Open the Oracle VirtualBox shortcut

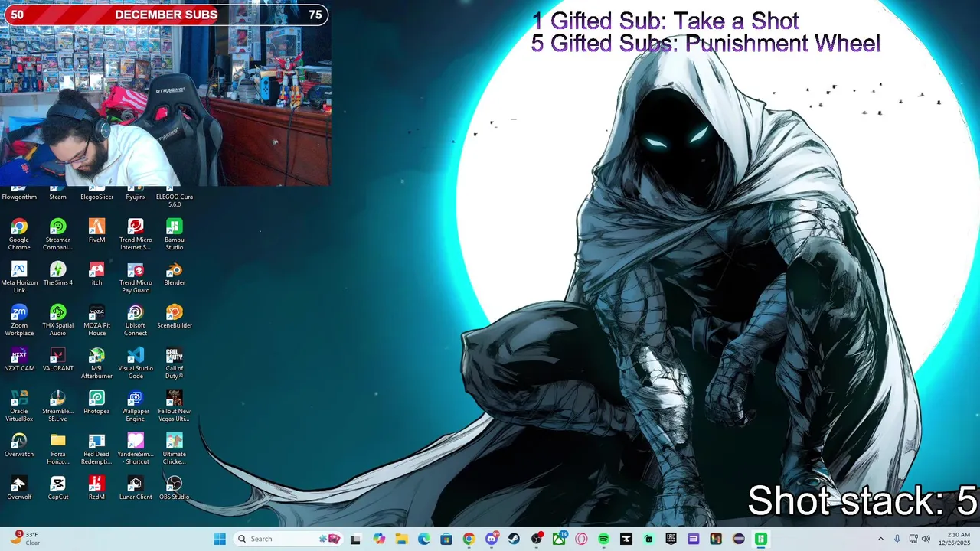coord(19,406)
